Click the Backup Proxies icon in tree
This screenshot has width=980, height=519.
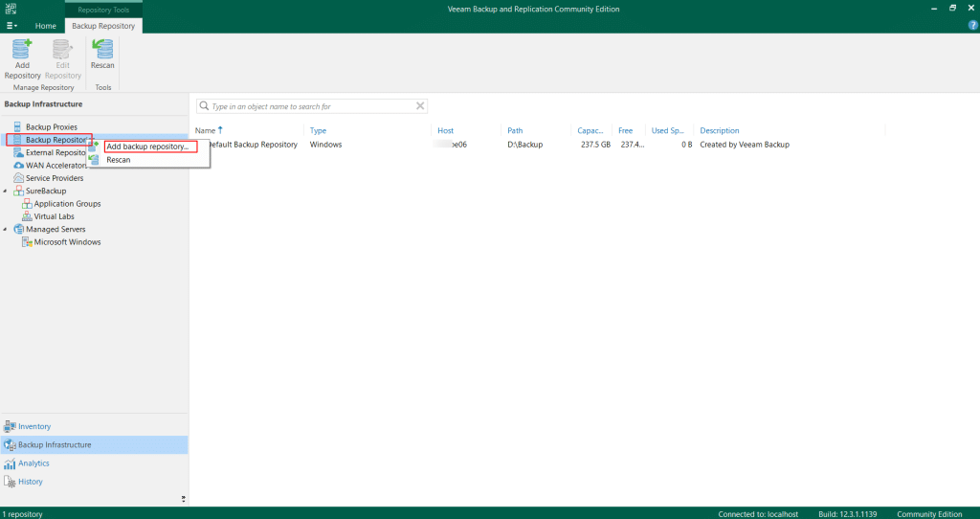pyautogui.click(x=17, y=127)
